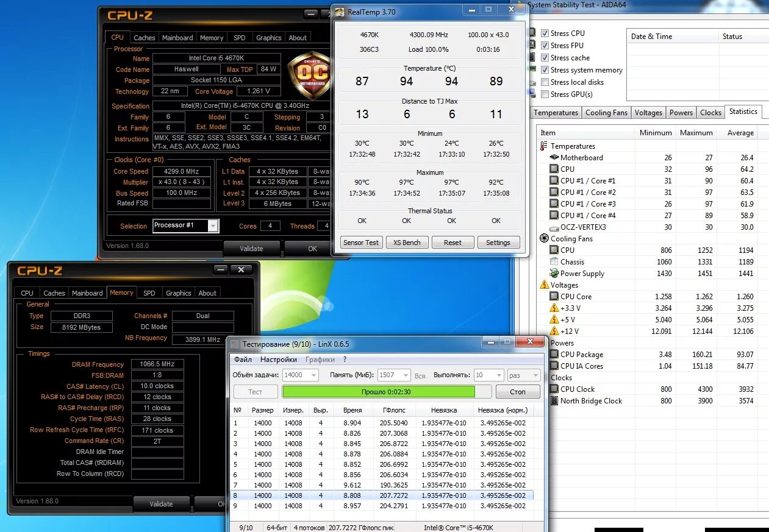The image size is (769, 532).
Task: Click the Maximum column header in AIDA64
Action: (x=696, y=133)
